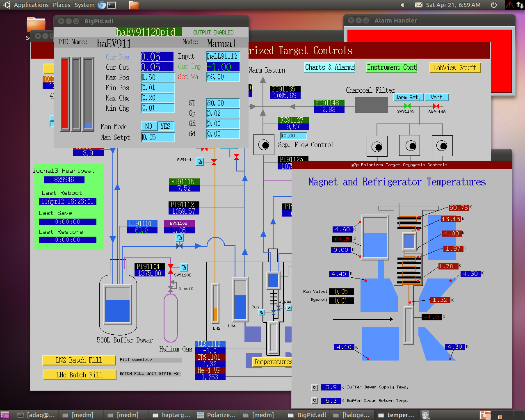This screenshot has width=525, height=420.
Task: Click the Max Pos field showing 1.50
Action: pos(157,77)
